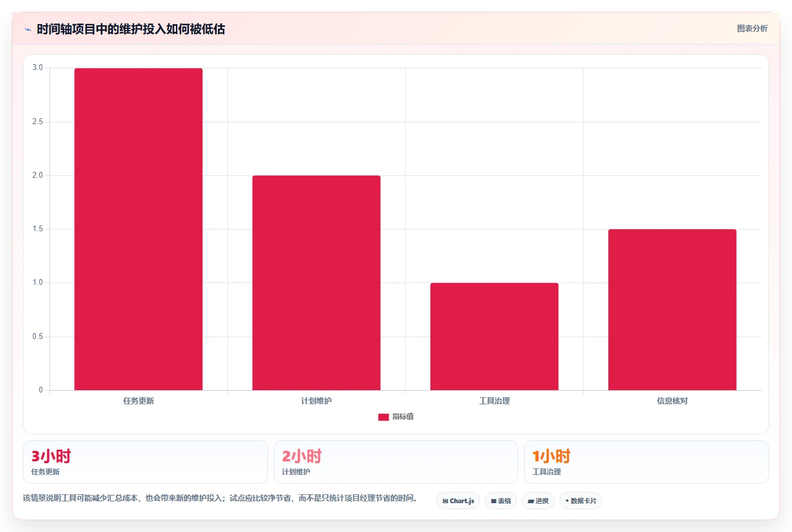Open the 3小时 任务更新 data card
Image resolution: width=792 pixels, height=532 pixels.
[x=145, y=462]
